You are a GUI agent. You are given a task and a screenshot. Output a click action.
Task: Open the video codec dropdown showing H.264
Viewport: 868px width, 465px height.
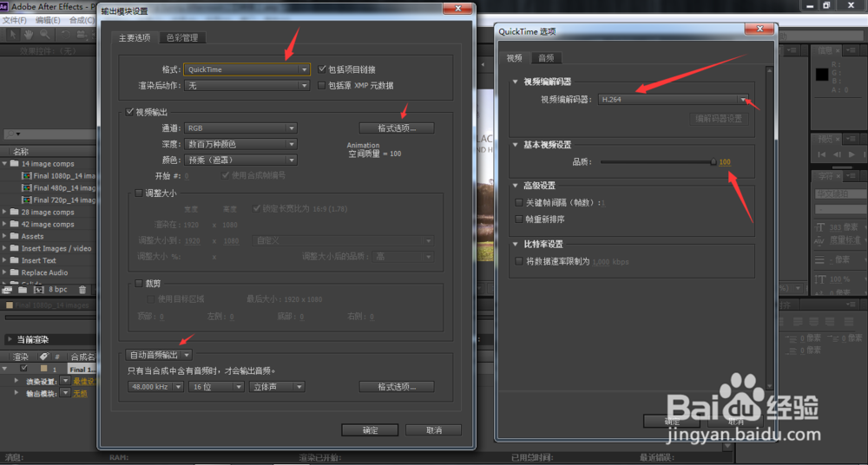pos(674,100)
